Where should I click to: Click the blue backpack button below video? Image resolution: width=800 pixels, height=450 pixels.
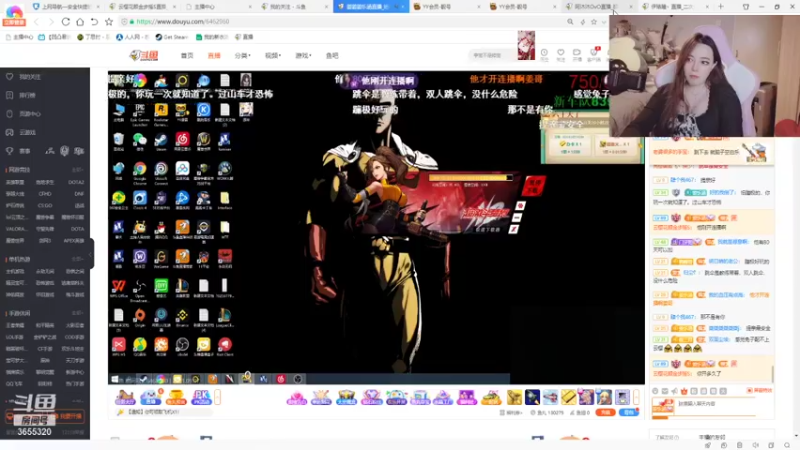(x=629, y=412)
